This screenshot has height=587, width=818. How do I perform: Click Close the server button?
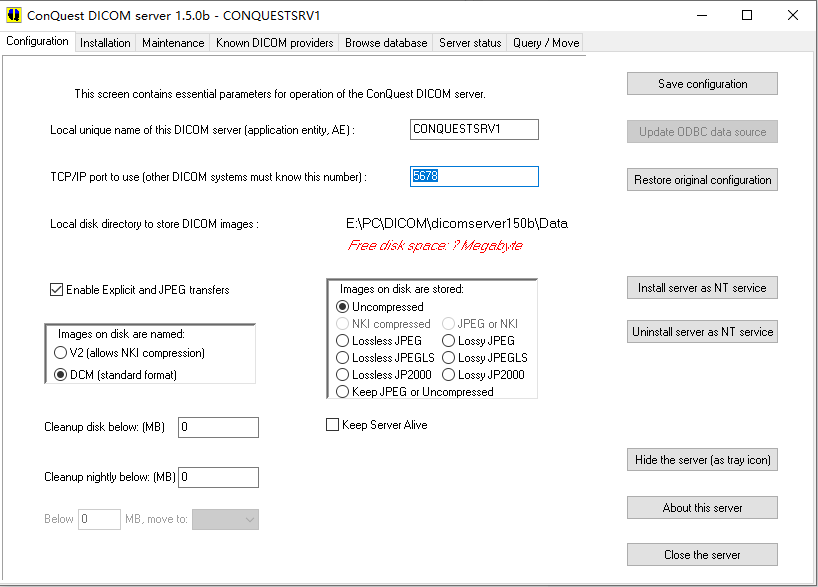(x=702, y=555)
